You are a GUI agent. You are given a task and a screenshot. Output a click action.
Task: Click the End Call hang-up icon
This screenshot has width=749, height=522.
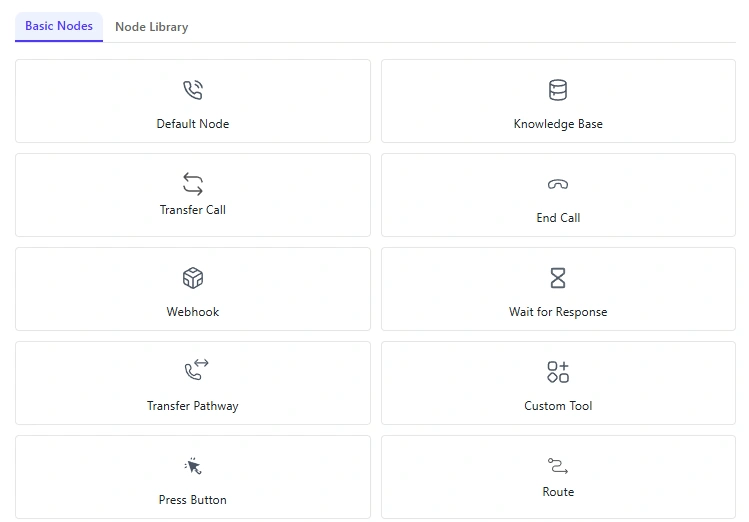pyautogui.click(x=558, y=184)
